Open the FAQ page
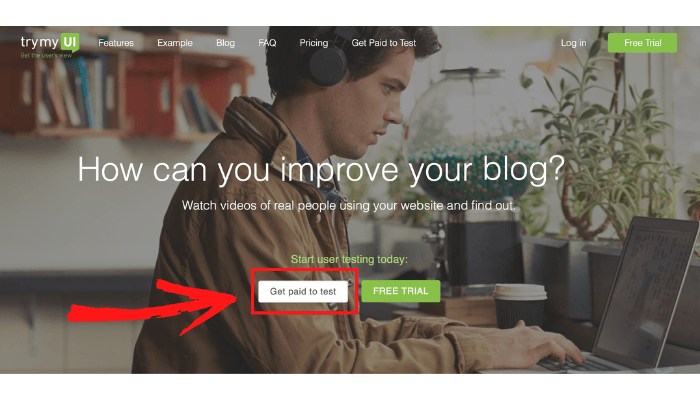The image size is (700, 400). (x=267, y=43)
